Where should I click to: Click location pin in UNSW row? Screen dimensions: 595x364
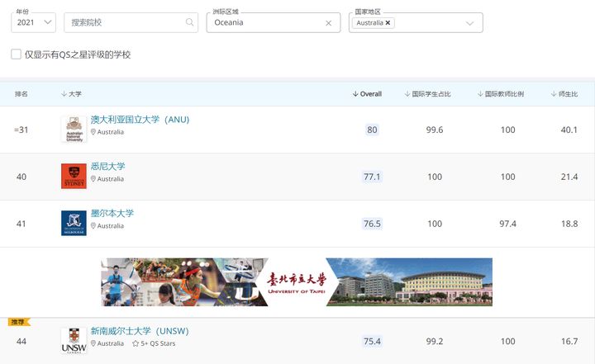93,343
